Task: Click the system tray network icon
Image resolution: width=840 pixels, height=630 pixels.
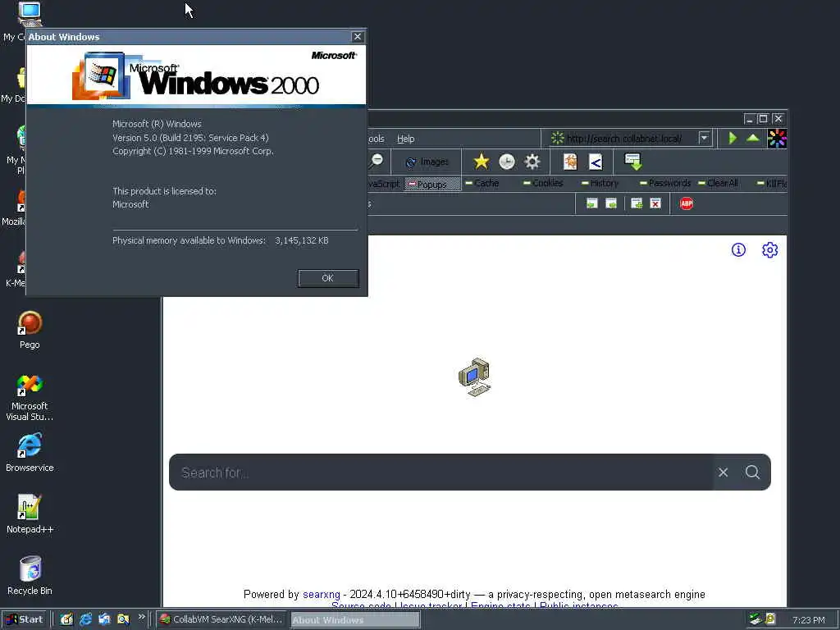Action: 755,619
